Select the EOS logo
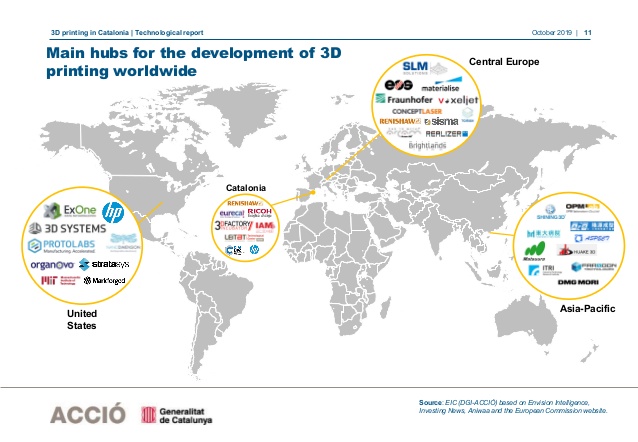638x442 pixels. 399,85
